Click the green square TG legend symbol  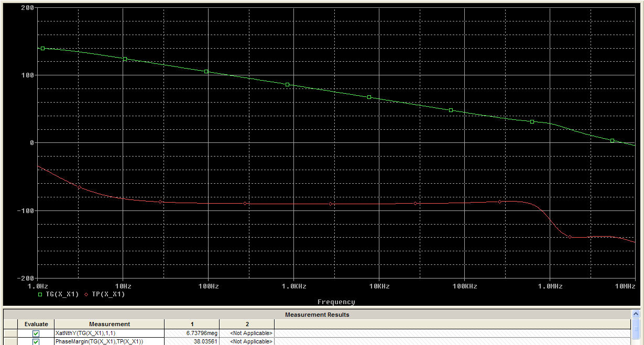tap(40, 294)
